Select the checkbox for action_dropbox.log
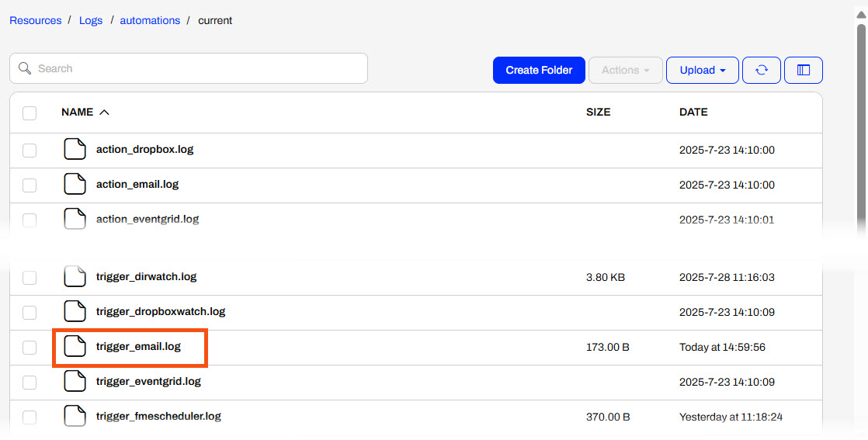The width and height of the screenshot is (868, 440). (x=30, y=150)
